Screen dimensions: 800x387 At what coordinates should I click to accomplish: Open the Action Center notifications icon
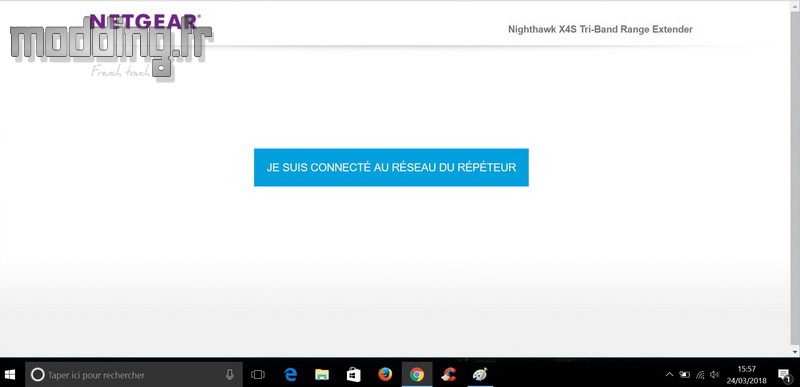click(784, 375)
